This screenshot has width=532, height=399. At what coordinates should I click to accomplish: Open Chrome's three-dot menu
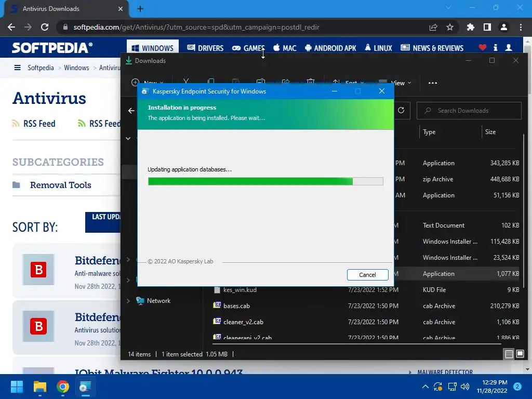[521, 27]
